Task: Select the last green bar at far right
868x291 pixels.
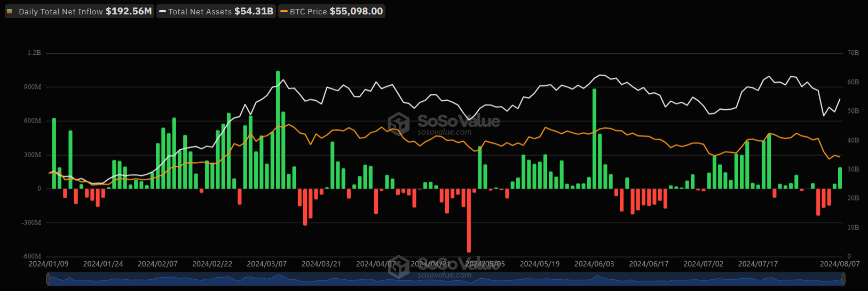Action: click(840, 178)
